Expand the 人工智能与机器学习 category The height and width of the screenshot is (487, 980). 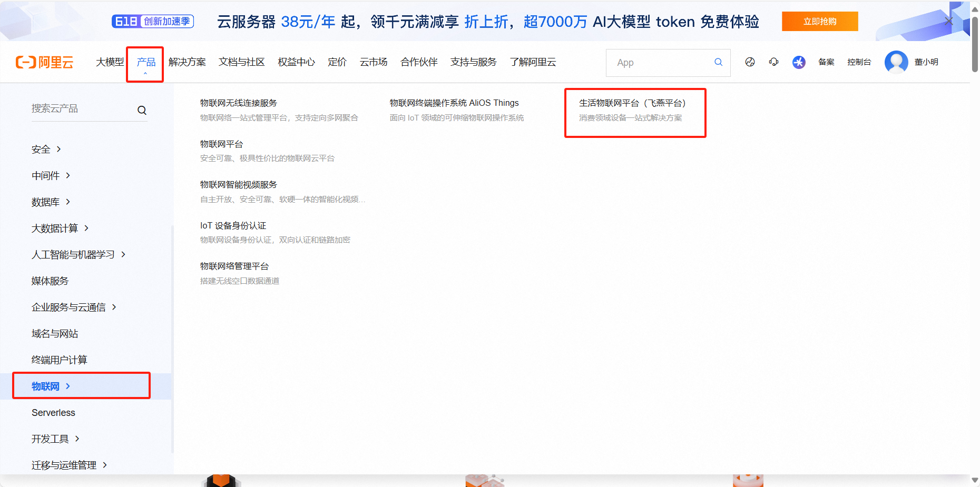pyautogui.click(x=79, y=255)
